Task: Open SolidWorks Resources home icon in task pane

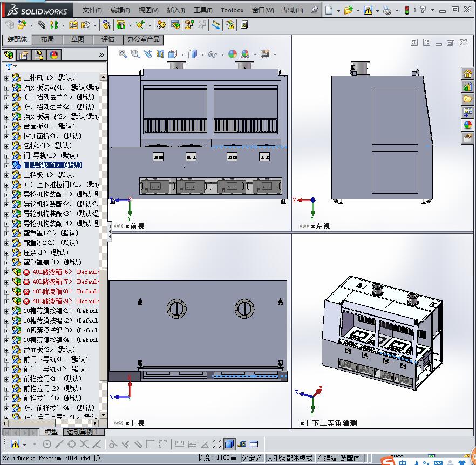Action: tap(467, 74)
